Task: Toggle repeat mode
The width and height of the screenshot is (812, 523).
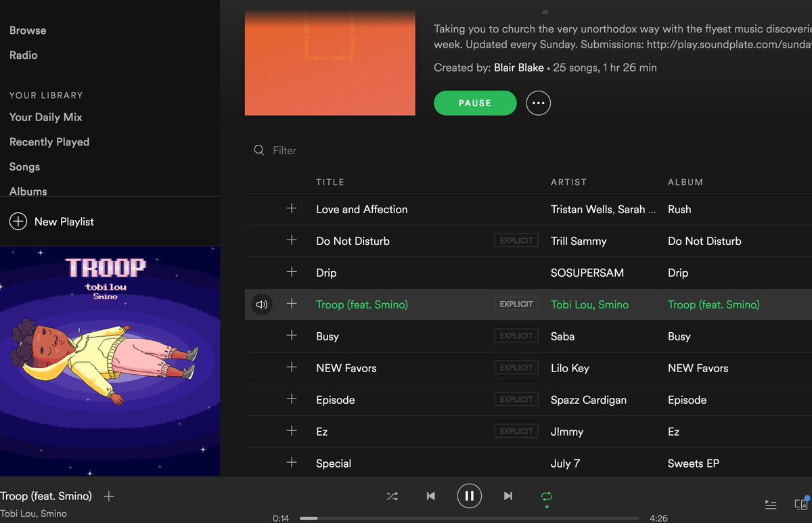Action: 547,497
